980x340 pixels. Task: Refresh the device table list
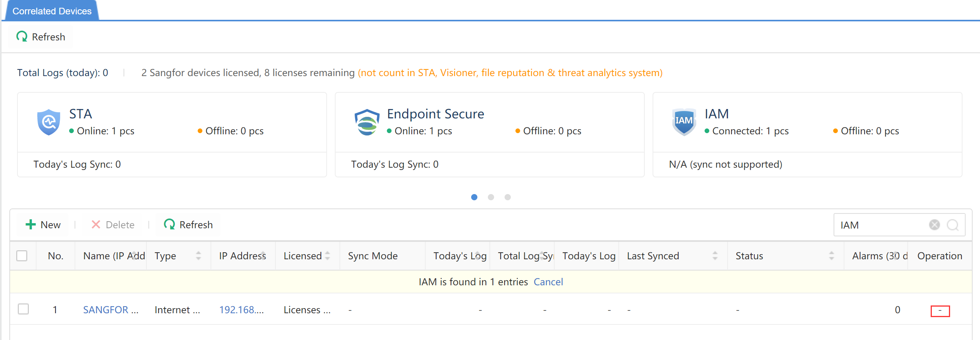pos(188,225)
